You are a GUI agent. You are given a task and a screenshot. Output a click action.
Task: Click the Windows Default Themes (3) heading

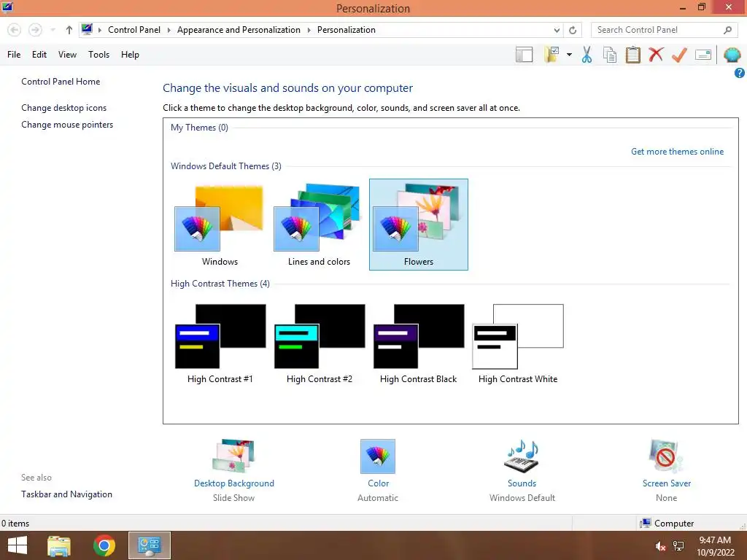226,166
